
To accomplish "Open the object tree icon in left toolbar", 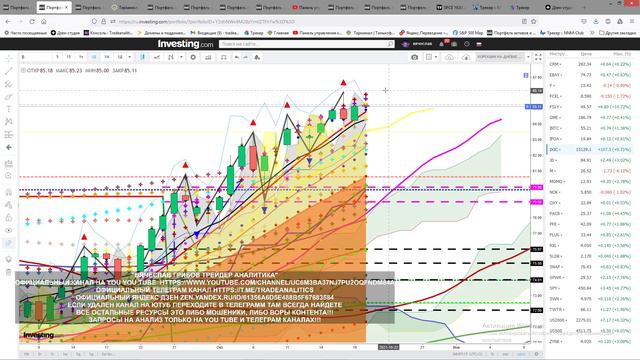I will coord(9,259).
